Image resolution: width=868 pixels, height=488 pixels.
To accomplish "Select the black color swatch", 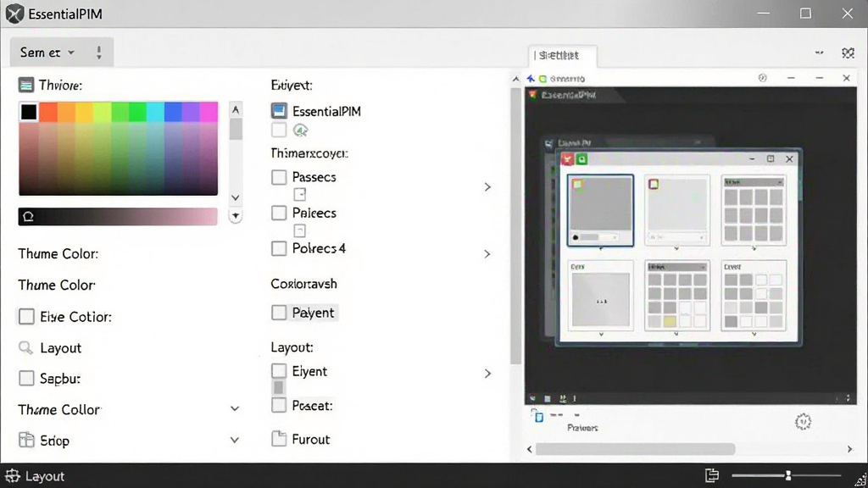I will click(x=29, y=112).
